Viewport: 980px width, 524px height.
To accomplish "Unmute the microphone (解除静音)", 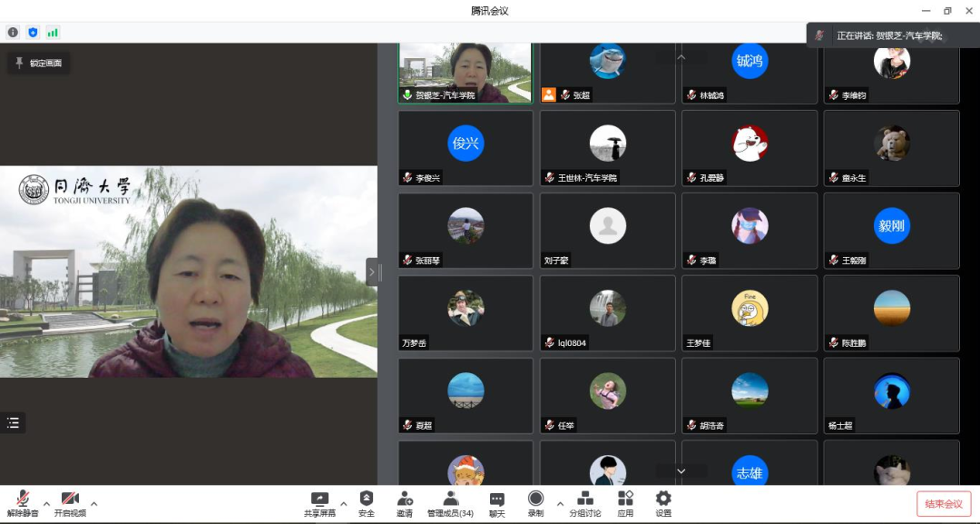I will click(23, 503).
